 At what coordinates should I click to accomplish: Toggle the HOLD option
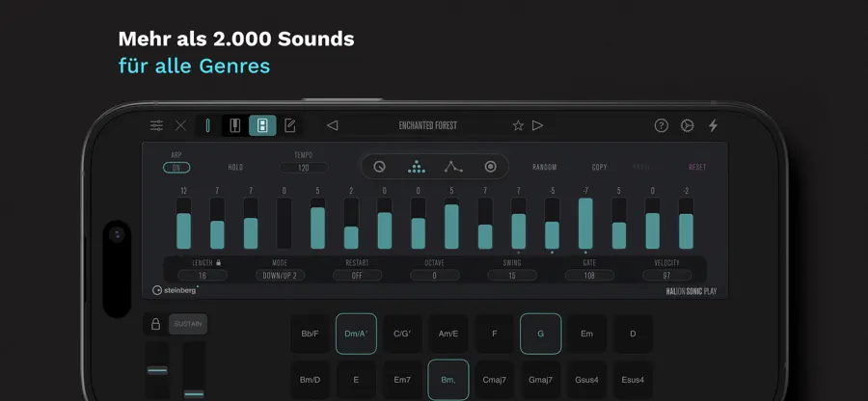pyautogui.click(x=236, y=167)
